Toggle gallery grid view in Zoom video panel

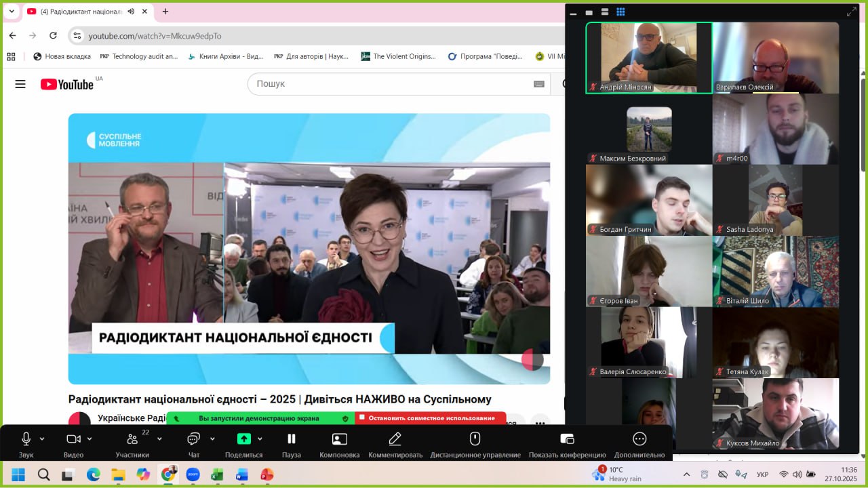point(620,12)
